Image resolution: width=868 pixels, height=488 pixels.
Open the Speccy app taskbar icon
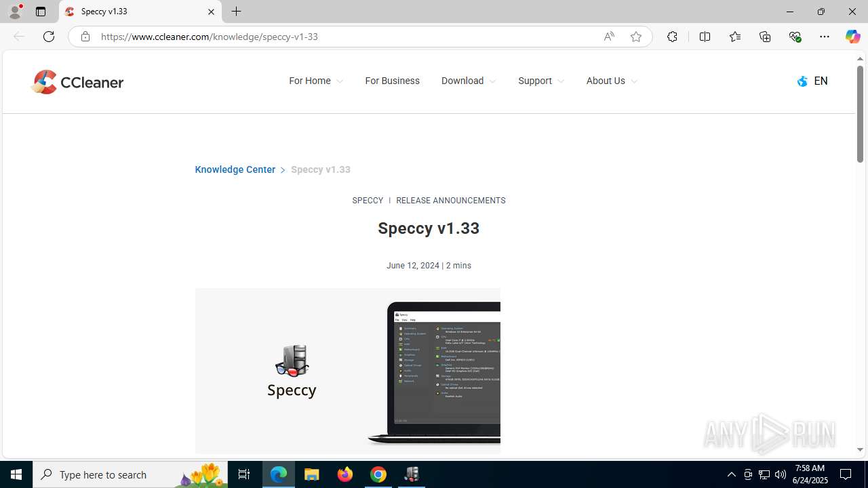412,474
